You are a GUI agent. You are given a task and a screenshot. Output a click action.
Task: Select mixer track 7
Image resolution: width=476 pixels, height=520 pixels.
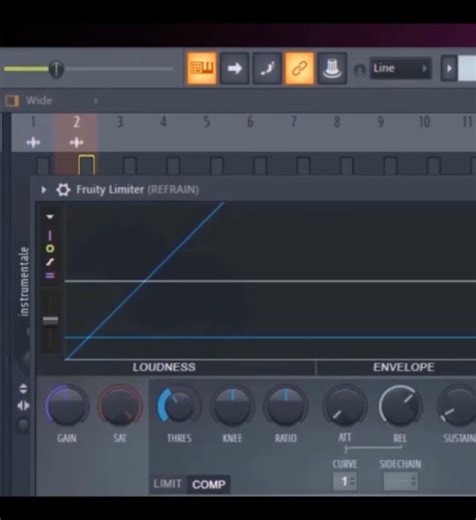pyautogui.click(x=293, y=122)
